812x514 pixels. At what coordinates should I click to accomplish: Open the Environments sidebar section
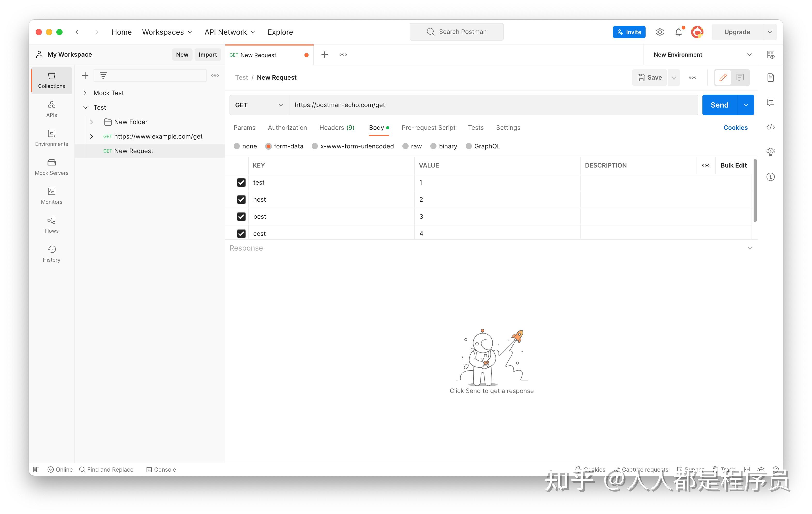click(x=51, y=138)
